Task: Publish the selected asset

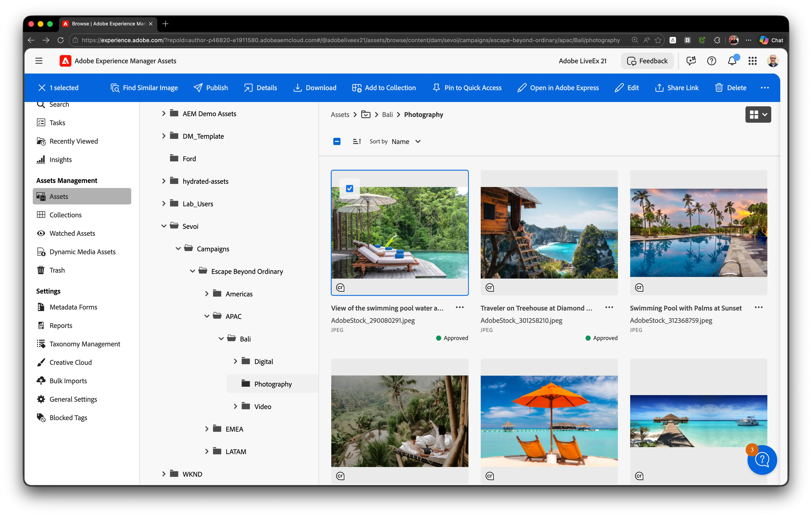Action: [x=211, y=88]
